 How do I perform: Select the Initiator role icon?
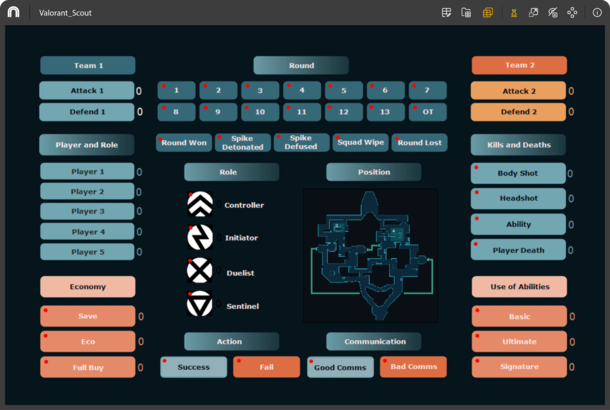[x=200, y=237]
